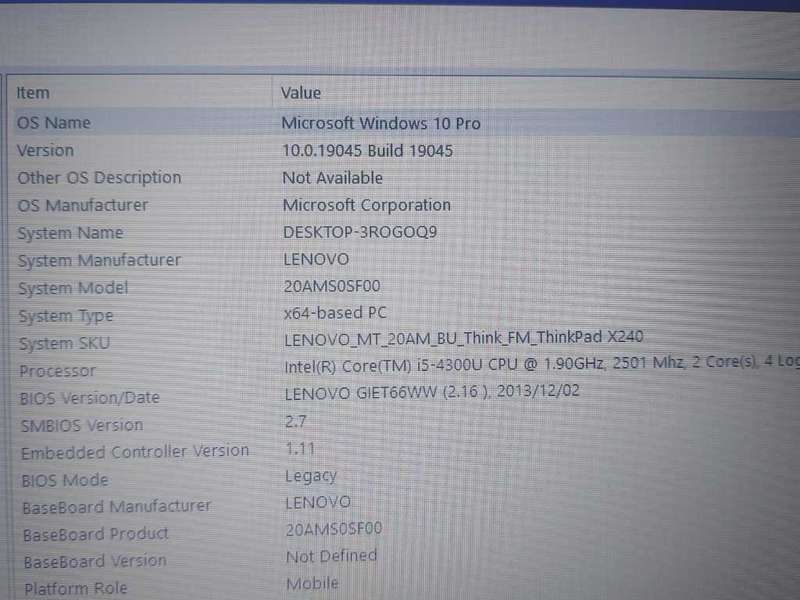Click the Intel Core i5-4300U value
The image size is (800, 600).
tap(541, 364)
